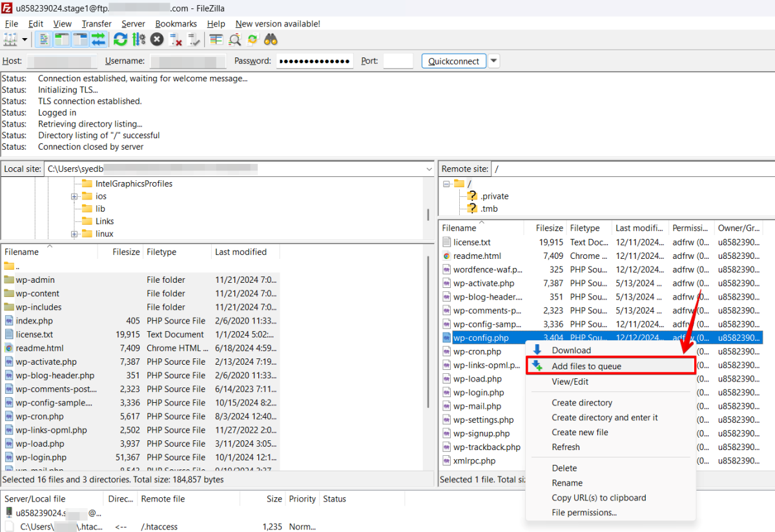
Task: Toggle processing of the transfer queue
Action: (x=138, y=39)
